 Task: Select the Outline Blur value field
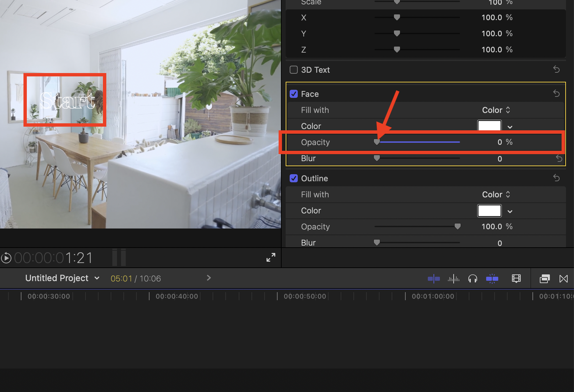(500, 243)
